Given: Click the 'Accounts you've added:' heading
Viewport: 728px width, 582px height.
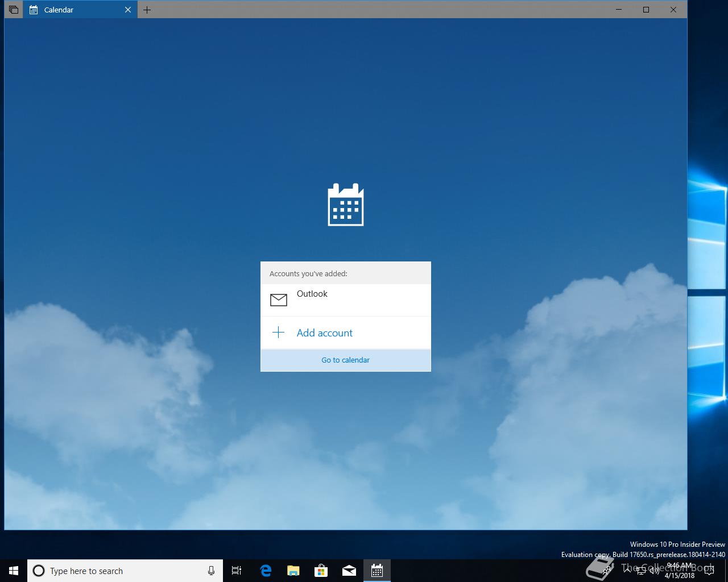Looking at the screenshot, I should point(308,273).
